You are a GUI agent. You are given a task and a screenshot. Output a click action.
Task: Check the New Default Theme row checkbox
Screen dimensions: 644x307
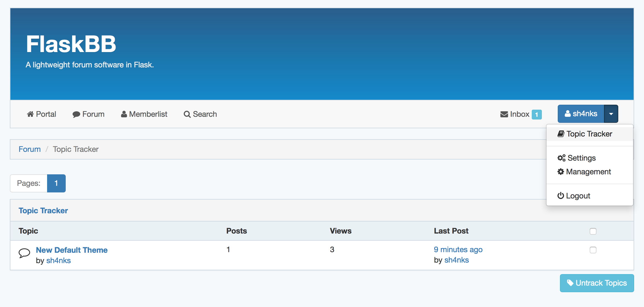pos(593,250)
